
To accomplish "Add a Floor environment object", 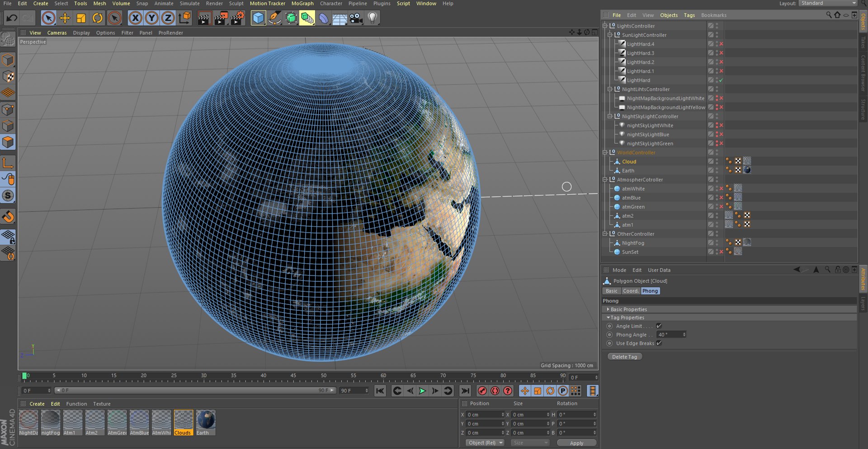I will (x=340, y=18).
